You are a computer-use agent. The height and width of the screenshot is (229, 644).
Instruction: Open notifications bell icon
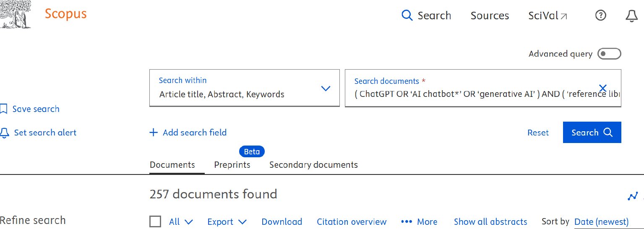click(631, 16)
